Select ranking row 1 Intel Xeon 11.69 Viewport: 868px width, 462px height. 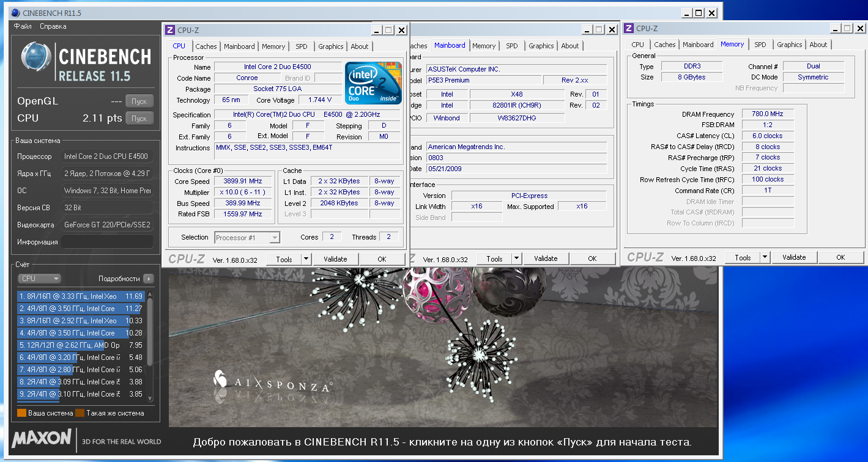coord(81,296)
